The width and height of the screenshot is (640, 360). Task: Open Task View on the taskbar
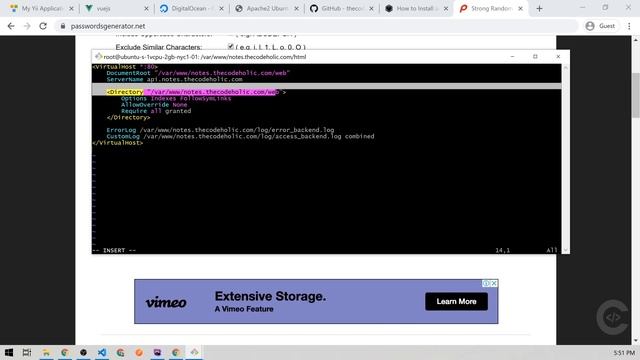[x=27, y=352]
